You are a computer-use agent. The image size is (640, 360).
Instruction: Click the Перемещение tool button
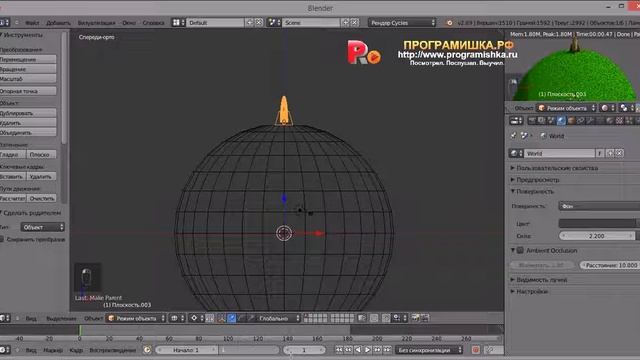point(28,60)
